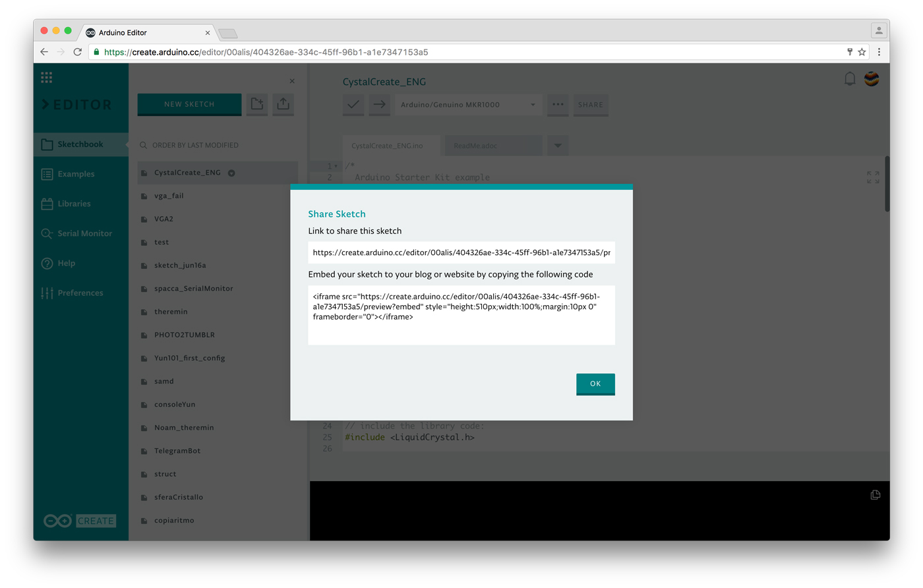Click the search magnifier in sketch list
This screenshot has height=588, width=923.
[x=143, y=145]
